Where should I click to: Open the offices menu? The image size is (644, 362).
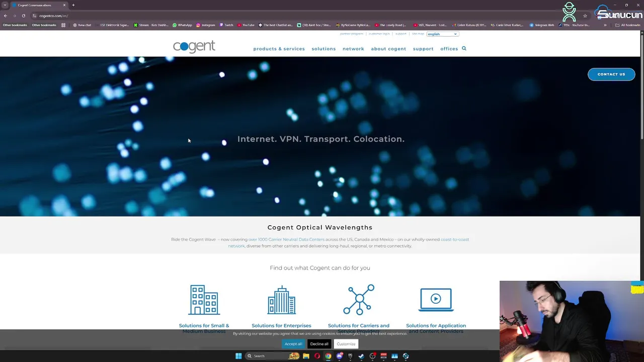pyautogui.click(x=449, y=49)
